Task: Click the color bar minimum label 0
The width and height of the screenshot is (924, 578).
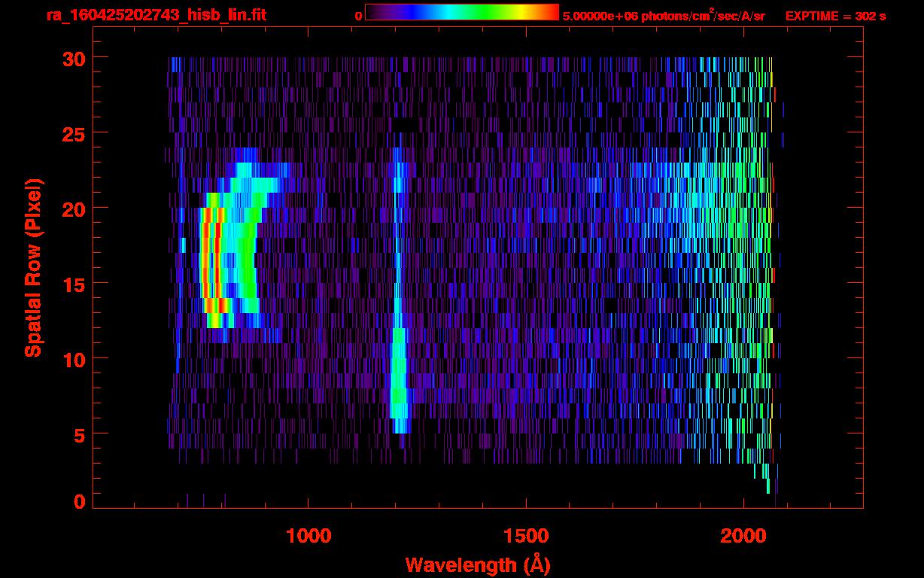Action: tap(358, 16)
